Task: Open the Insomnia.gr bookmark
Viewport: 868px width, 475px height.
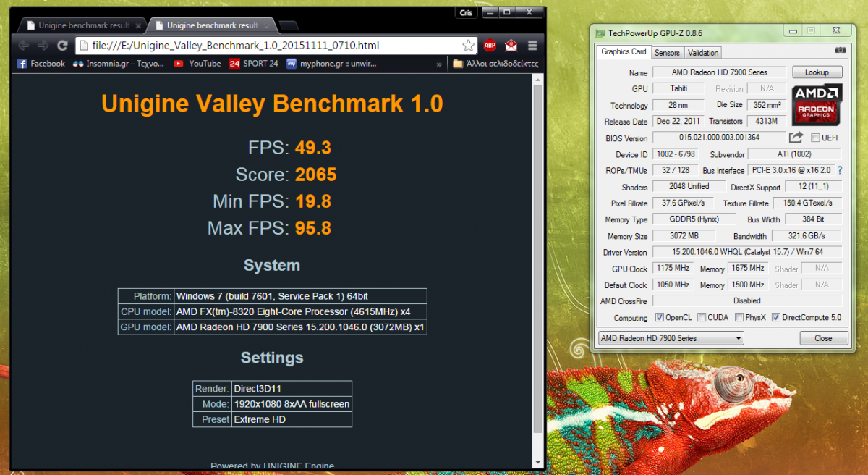Action: coord(119,64)
